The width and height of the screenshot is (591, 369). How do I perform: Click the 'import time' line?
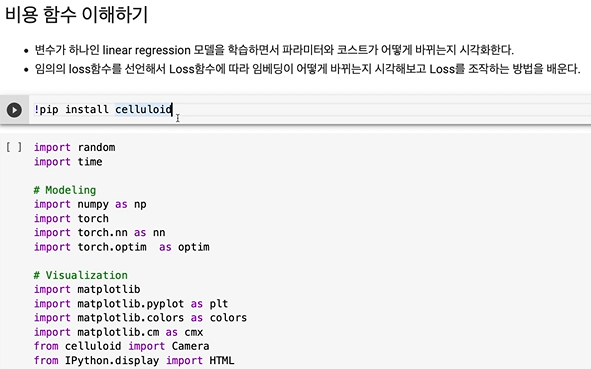[68, 161]
